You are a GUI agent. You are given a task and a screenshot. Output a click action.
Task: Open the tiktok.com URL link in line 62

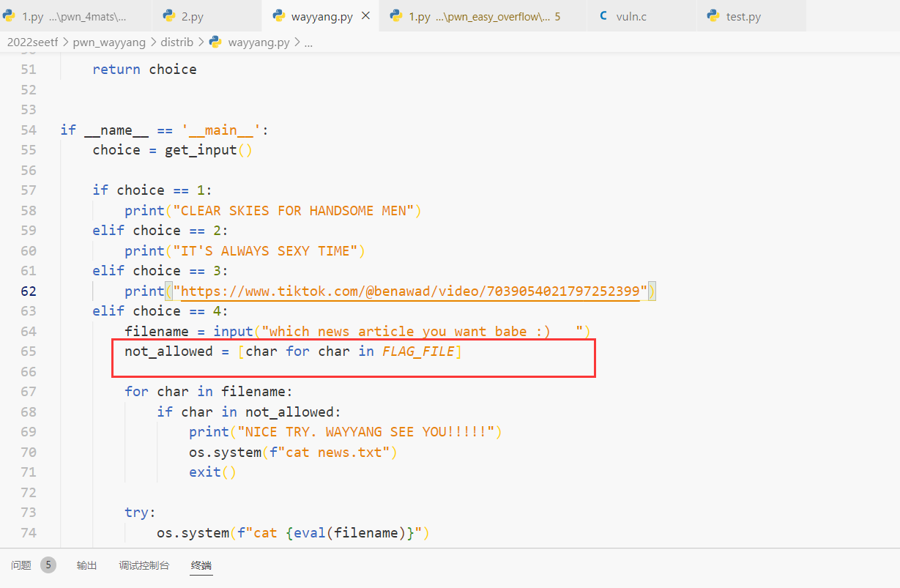[x=410, y=291]
